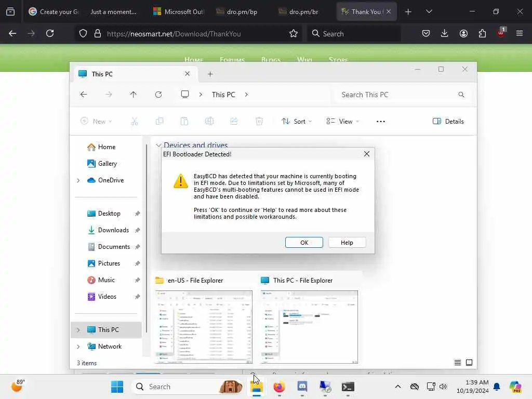Open the Videos quick access folder
The image size is (532, 399).
click(107, 297)
